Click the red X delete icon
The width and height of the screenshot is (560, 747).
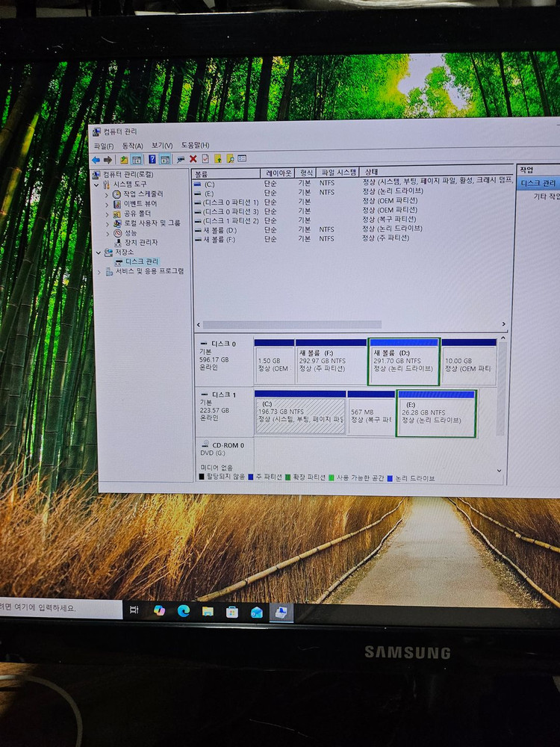pos(193,158)
